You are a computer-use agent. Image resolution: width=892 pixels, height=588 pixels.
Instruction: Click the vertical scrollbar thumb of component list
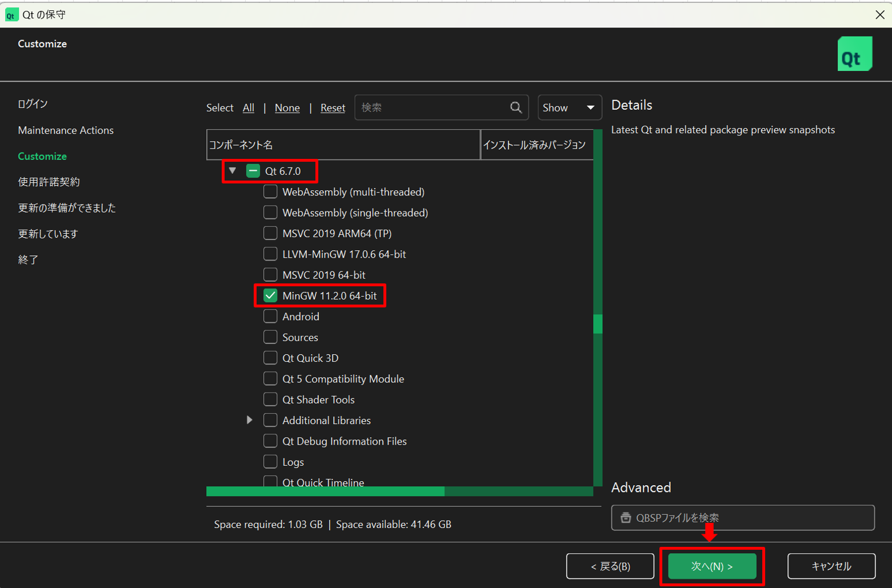(x=598, y=323)
